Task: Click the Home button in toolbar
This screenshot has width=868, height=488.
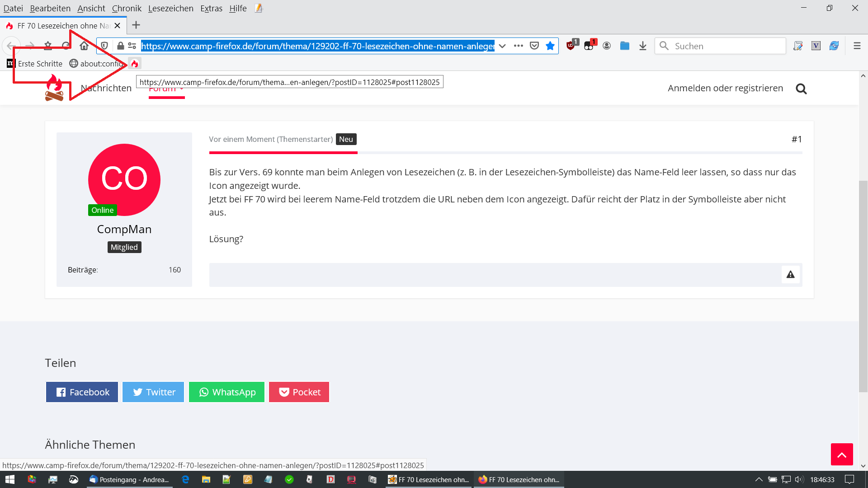Action: click(x=84, y=46)
